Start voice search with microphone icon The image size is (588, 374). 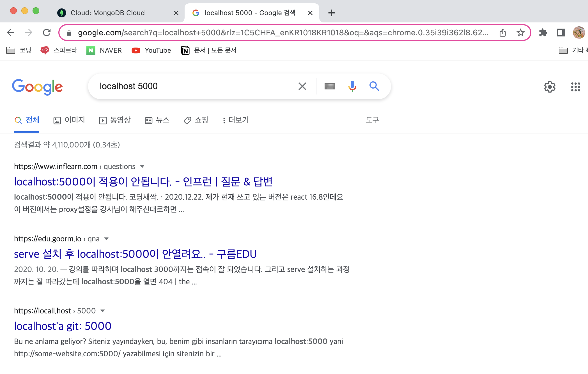(x=352, y=86)
